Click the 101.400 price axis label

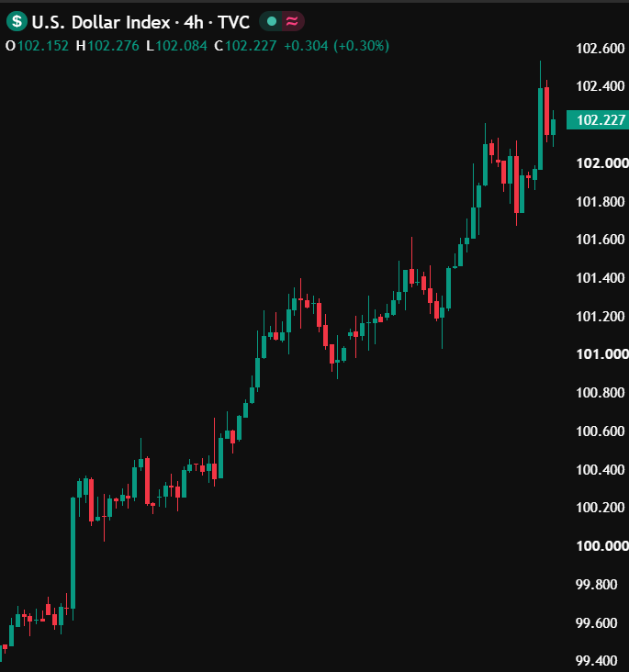pyautogui.click(x=600, y=278)
